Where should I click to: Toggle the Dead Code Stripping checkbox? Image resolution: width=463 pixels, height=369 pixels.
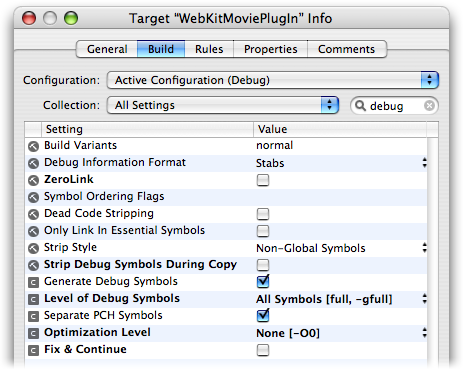263,214
